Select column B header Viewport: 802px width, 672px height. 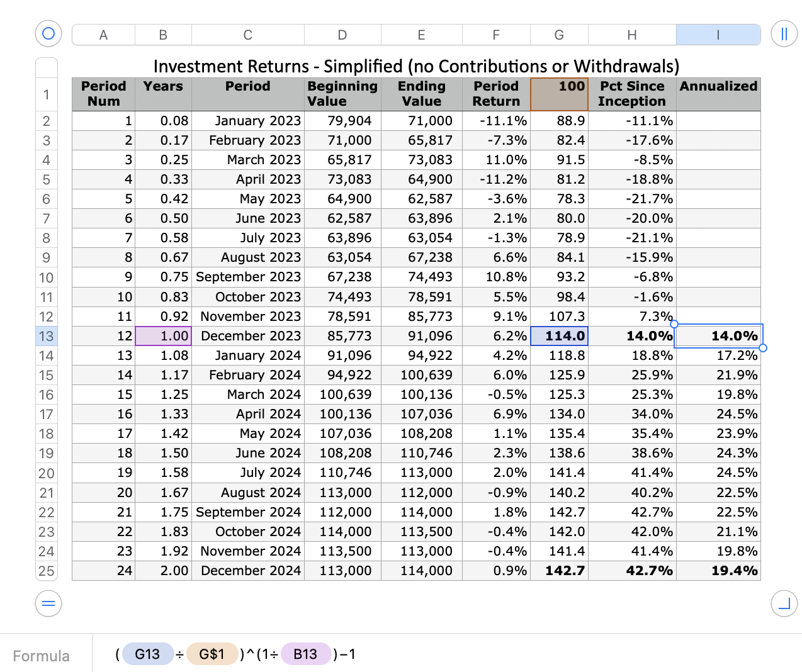click(163, 35)
